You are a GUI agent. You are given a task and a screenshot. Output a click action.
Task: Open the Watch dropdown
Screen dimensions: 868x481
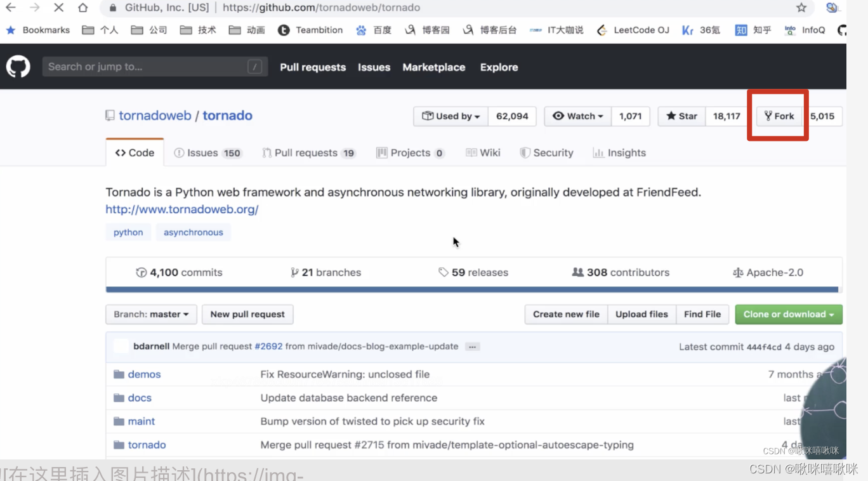(x=578, y=116)
